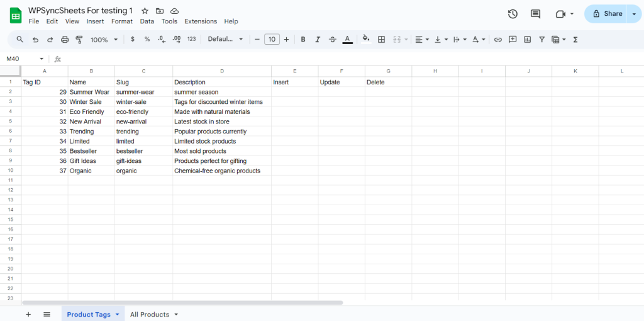This screenshot has height=321, width=644.
Task: Click the Name Box showing M40
Action: pos(25,59)
